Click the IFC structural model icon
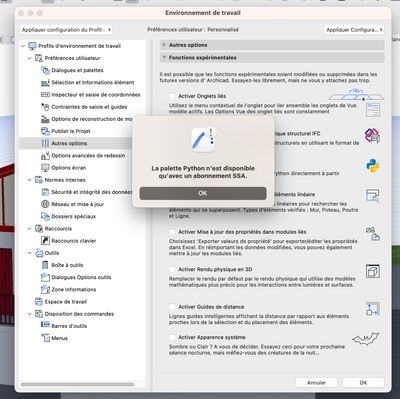The image size is (400, 399). tap(372, 135)
